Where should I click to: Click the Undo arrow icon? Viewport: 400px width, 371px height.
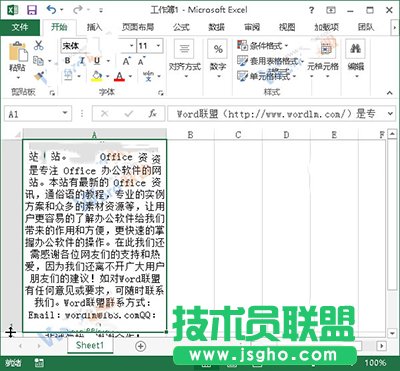click(x=52, y=10)
